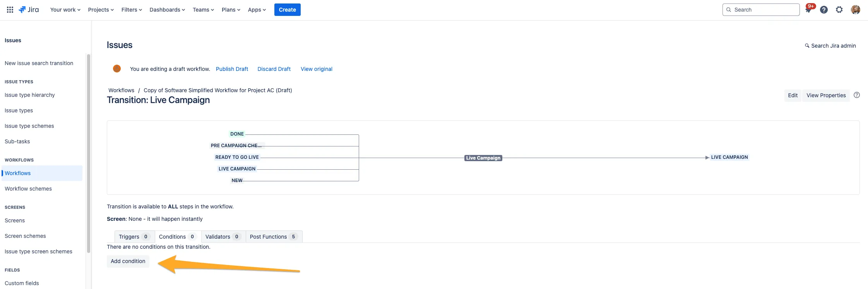Click the Edit transition button
The height and width of the screenshot is (289, 868).
(x=793, y=95)
